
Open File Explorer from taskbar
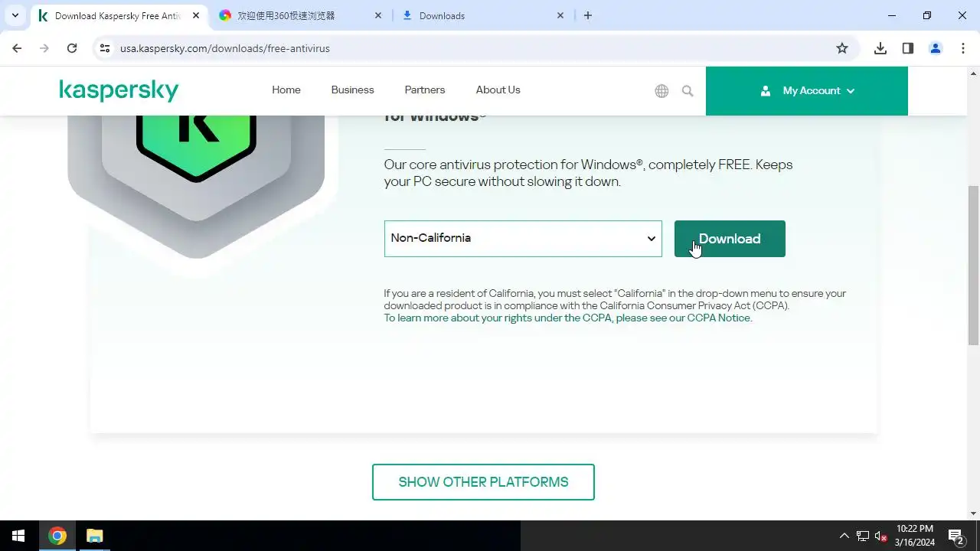(94, 536)
